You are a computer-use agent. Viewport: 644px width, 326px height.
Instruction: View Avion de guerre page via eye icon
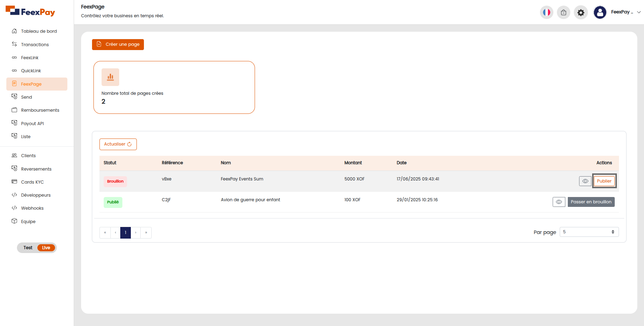559,202
